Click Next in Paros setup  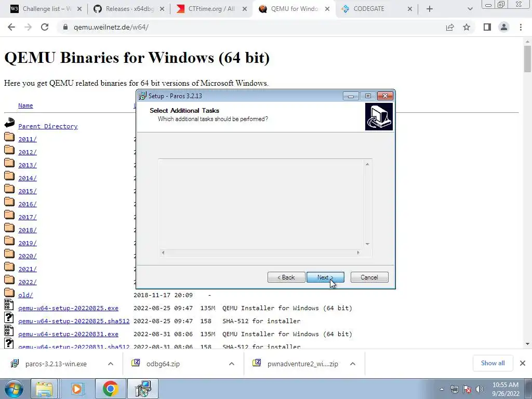tap(325, 277)
